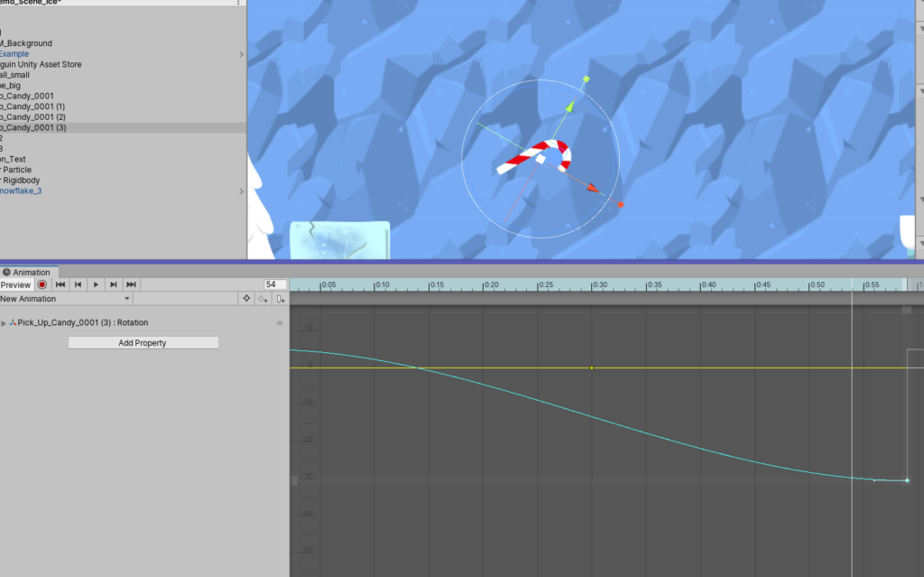Jump to the last animation keyframe

132,284
